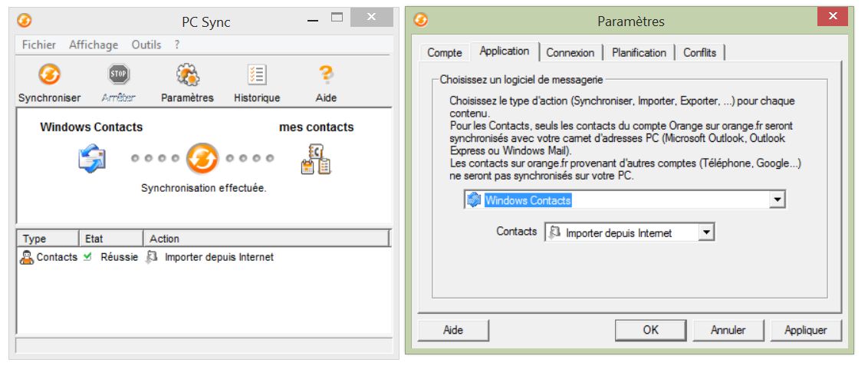868x366 pixels.
Task: Click the Annuler button
Action: (728, 330)
